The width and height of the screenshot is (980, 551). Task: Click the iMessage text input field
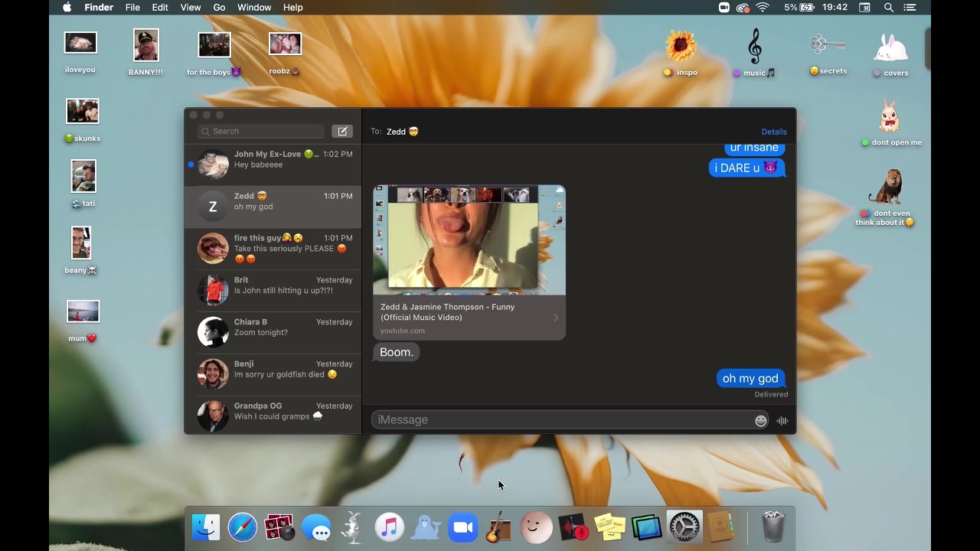[563, 420]
